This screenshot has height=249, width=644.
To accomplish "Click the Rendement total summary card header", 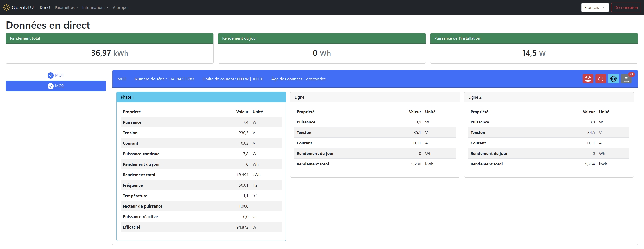I will click(x=110, y=38).
